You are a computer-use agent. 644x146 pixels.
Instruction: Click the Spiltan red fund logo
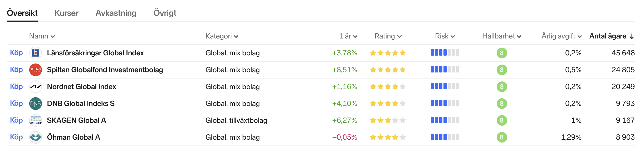pyautogui.click(x=36, y=70)
